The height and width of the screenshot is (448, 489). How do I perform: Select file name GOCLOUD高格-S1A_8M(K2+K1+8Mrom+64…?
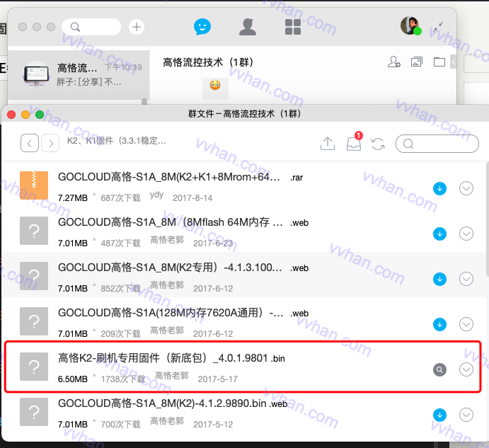[x=169, y=177]
